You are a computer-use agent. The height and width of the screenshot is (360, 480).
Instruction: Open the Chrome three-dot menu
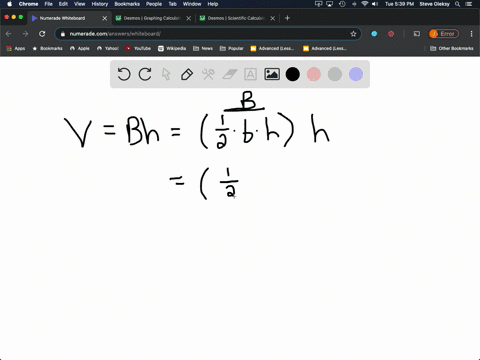[x=471, y=34]
